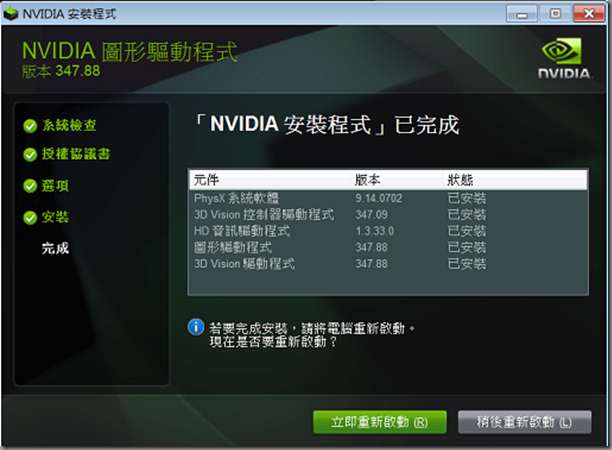Click the 狀態 column header
The image size is (612, 450).
(515, 180)
